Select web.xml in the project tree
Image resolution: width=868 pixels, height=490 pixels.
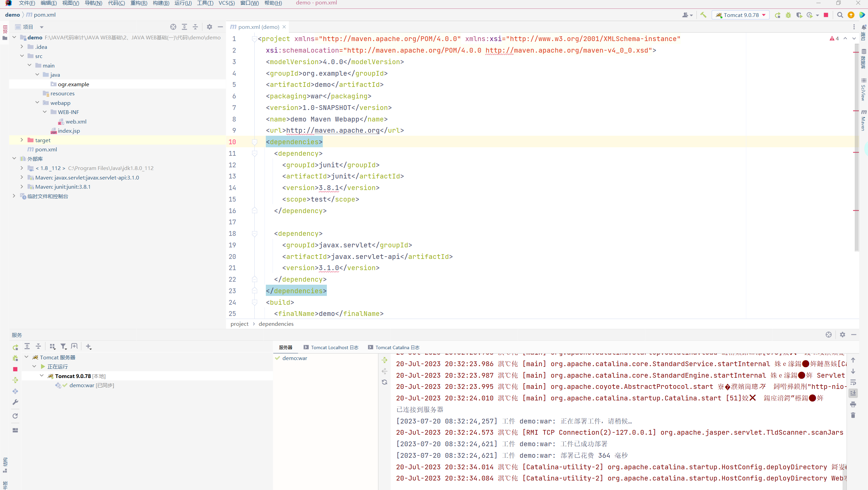(76, 121)
